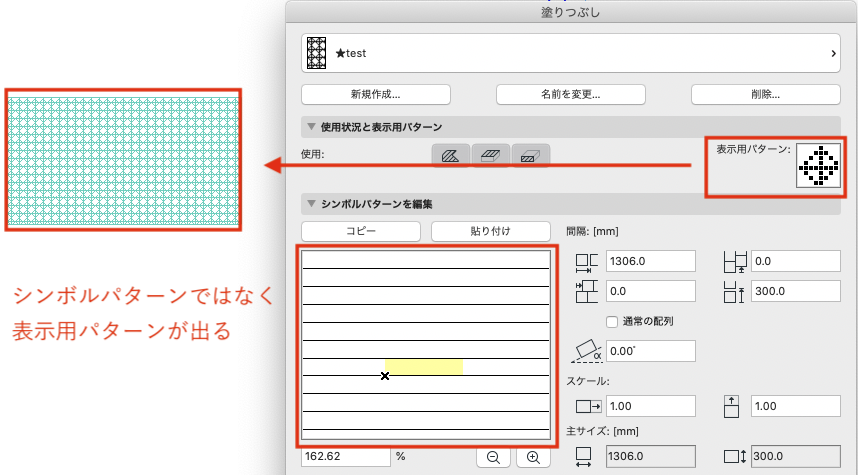
Task: Toggle the cover fill usage icon
Action: click(491, 156)
